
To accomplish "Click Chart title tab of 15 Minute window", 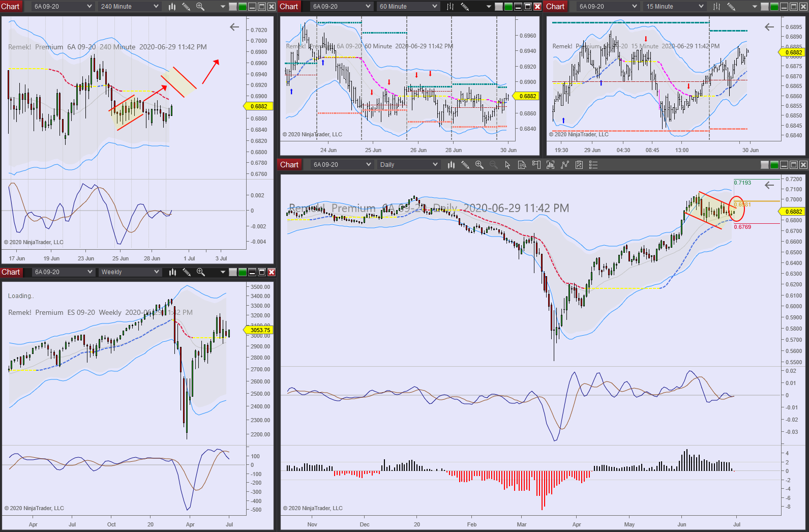I will pos(555,7).
